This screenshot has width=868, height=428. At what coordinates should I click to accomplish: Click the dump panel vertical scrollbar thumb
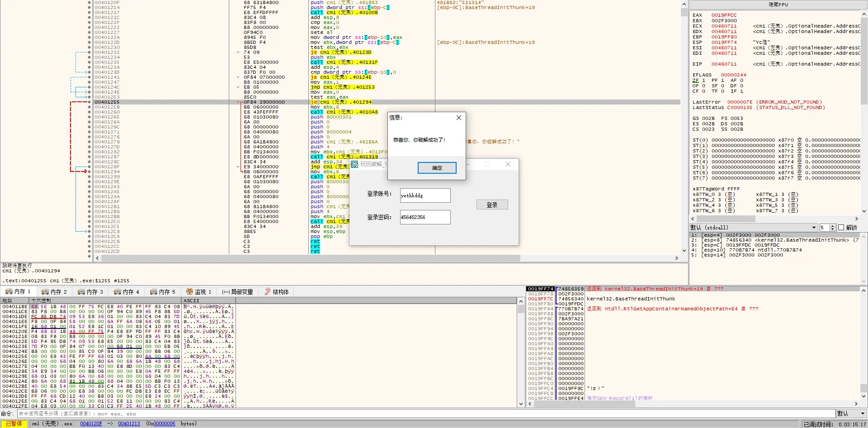pos(521,309)
